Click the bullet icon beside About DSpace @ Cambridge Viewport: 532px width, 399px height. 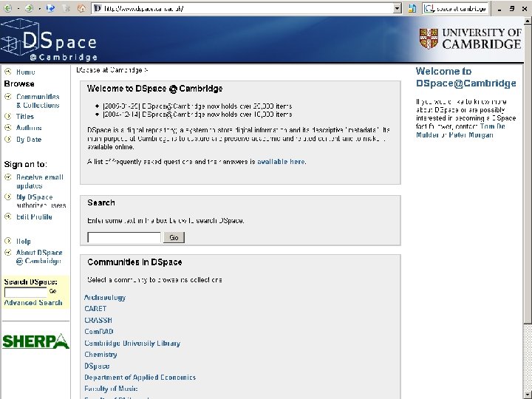tap(8, 253)
